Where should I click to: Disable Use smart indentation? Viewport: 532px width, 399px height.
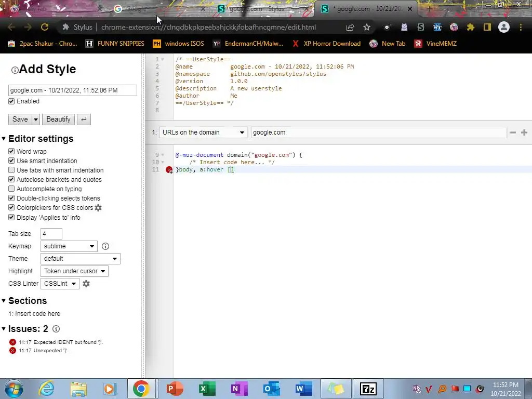11,161
